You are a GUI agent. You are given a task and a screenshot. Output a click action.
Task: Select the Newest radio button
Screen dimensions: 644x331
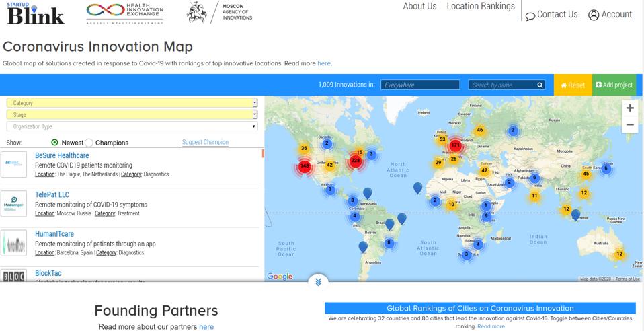55,143
